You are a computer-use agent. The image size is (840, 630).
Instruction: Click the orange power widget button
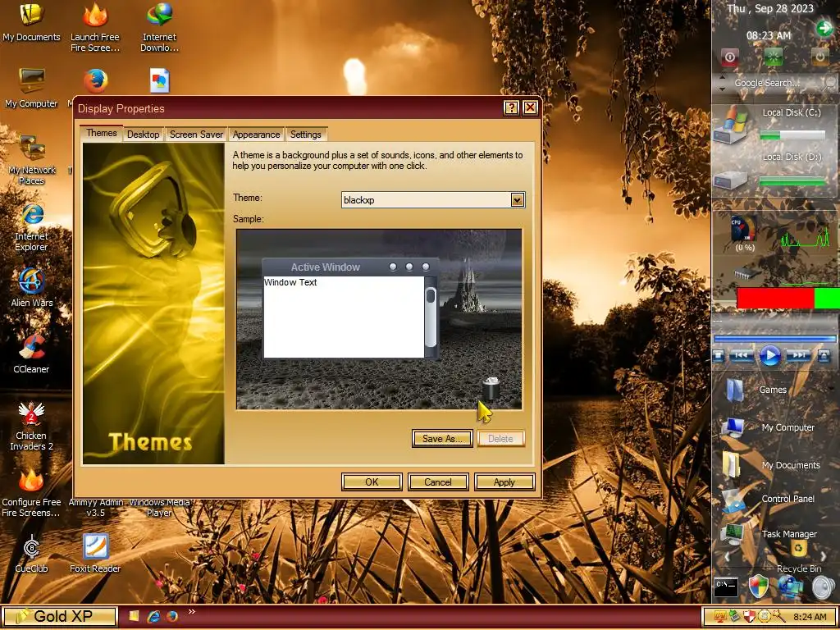819,57
